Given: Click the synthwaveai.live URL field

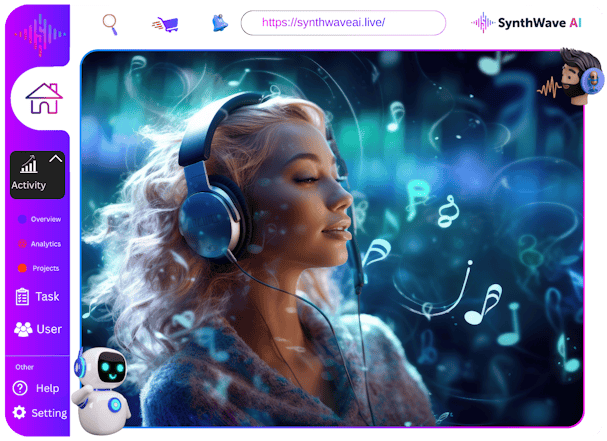Looking at the screenshot, I should [343, 22].
